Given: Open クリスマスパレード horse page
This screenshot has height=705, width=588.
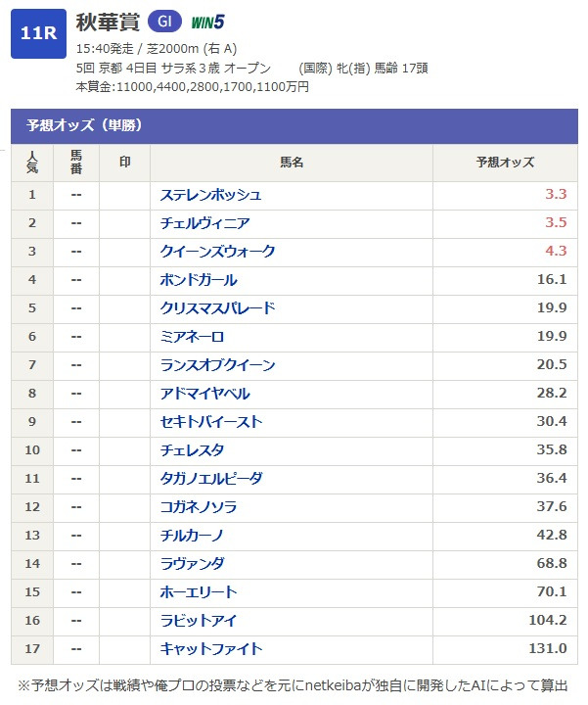Looking at the screenshot, I should coord(217,308).
